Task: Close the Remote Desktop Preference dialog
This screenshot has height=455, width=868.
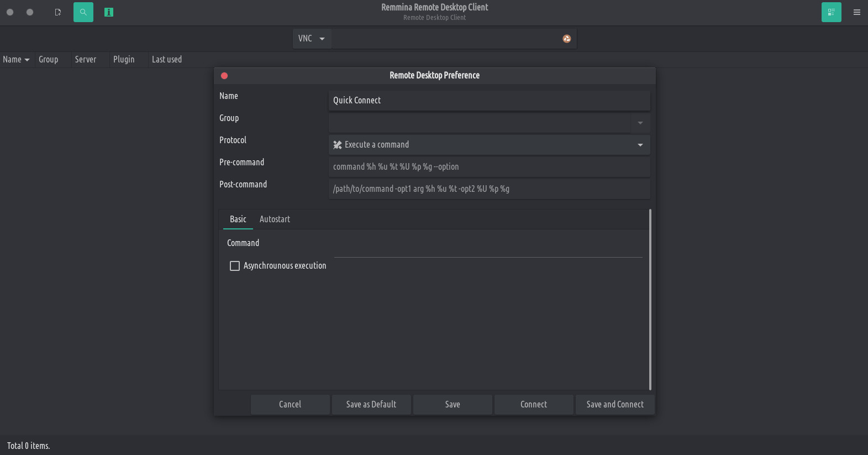Action: (224, 76)
